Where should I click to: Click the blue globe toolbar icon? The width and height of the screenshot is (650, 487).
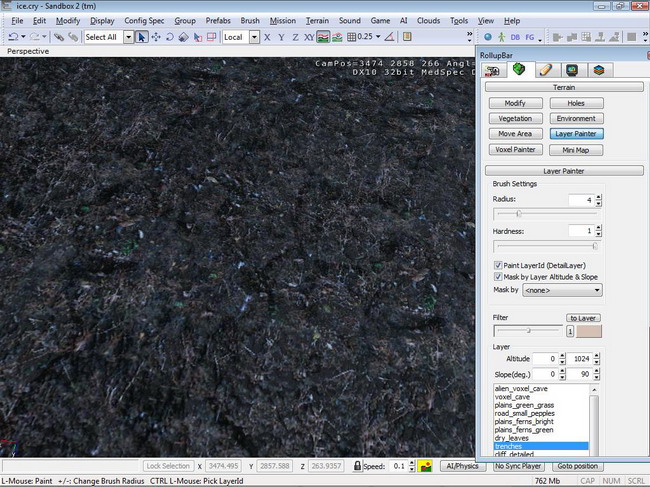pos(488,37)
